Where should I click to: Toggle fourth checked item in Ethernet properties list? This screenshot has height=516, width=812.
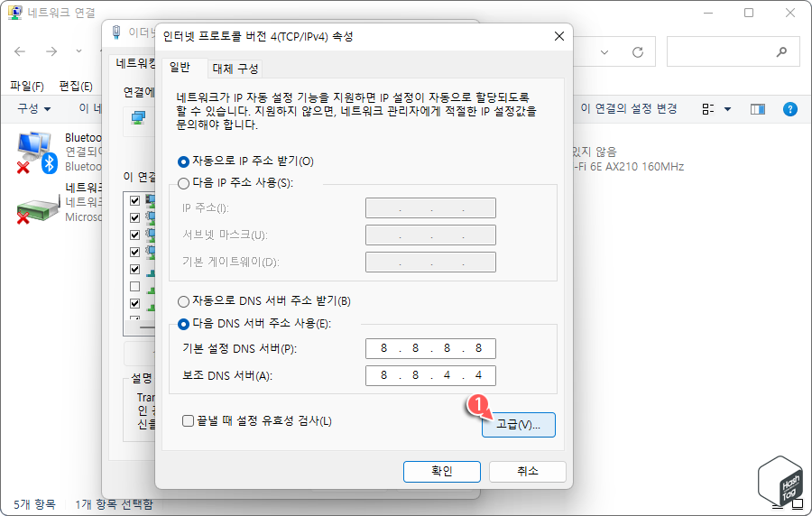pyautogui.click(x=135, y=252)
